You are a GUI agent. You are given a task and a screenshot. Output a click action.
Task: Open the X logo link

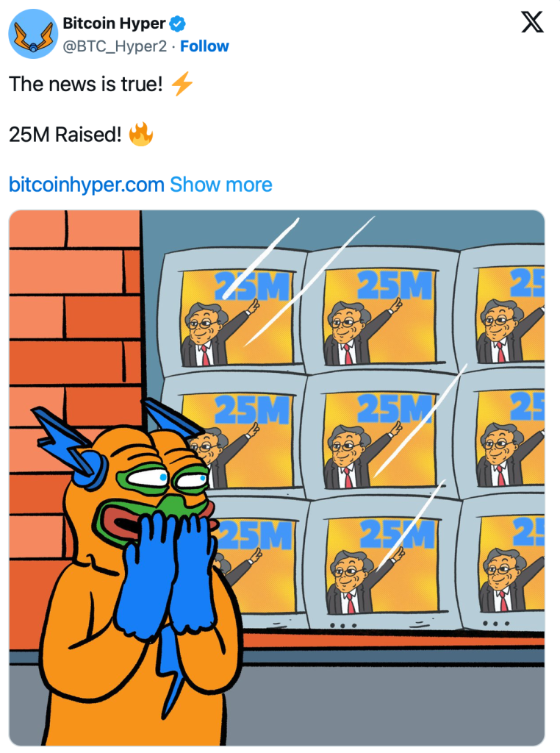click(x=532, y=23)
